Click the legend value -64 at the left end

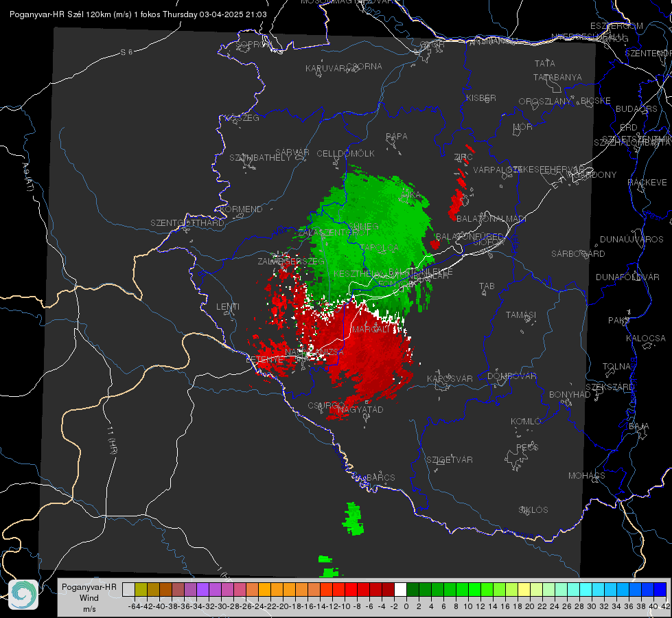(x=134, y=606)
